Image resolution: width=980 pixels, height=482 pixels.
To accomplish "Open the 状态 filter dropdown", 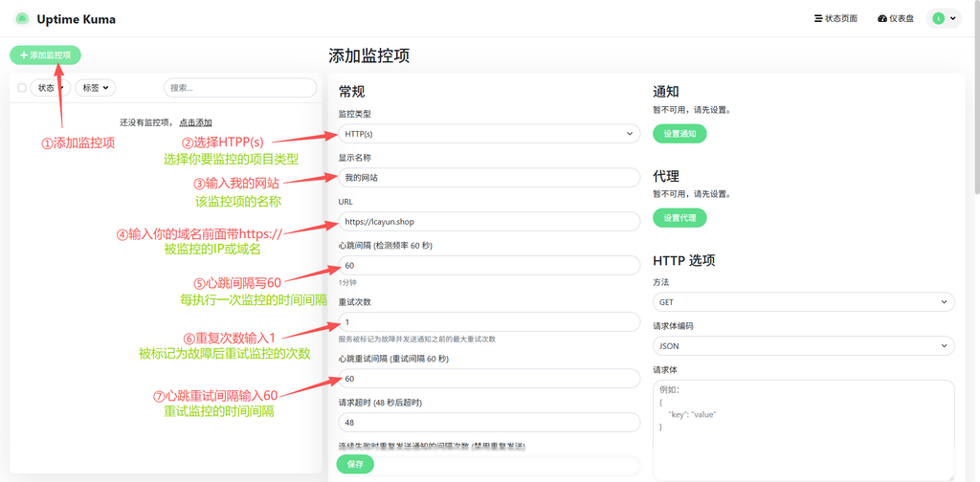I will point(50,88).
